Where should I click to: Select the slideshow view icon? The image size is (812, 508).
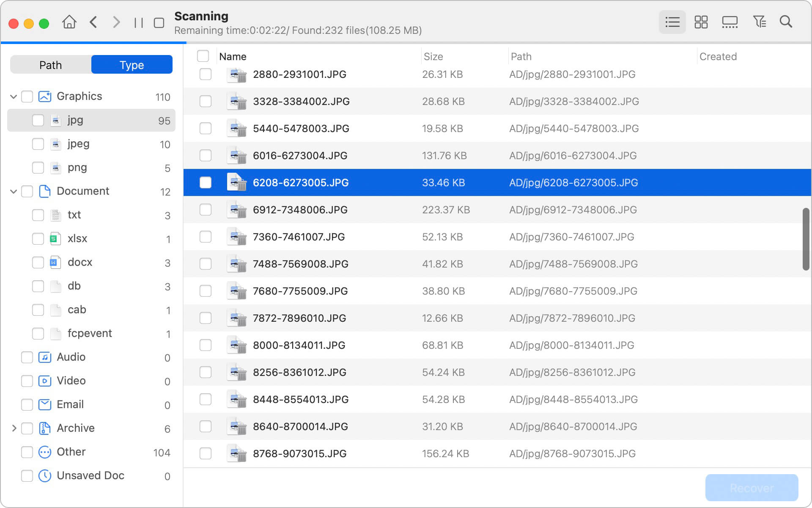[x=730, y=22]
